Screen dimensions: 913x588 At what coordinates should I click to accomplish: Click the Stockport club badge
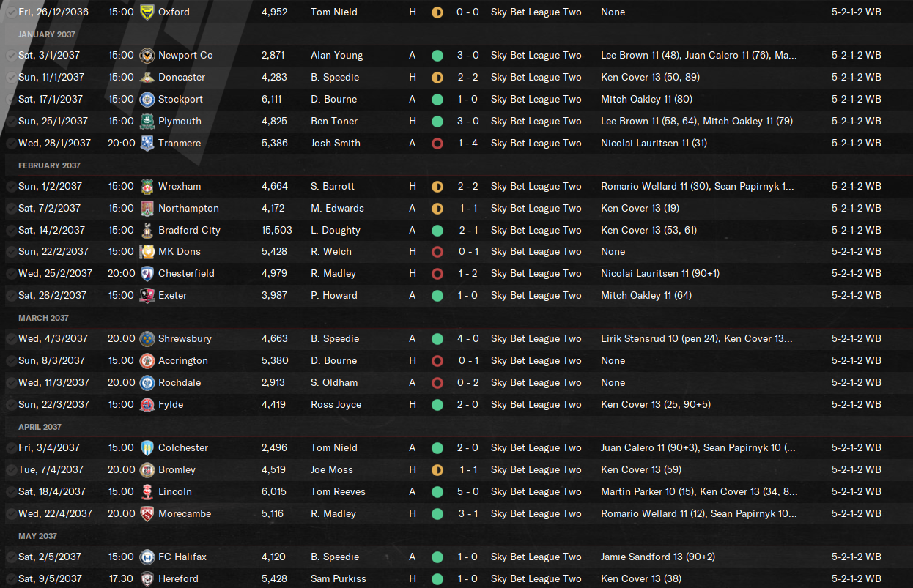click(x=147, y=100)
